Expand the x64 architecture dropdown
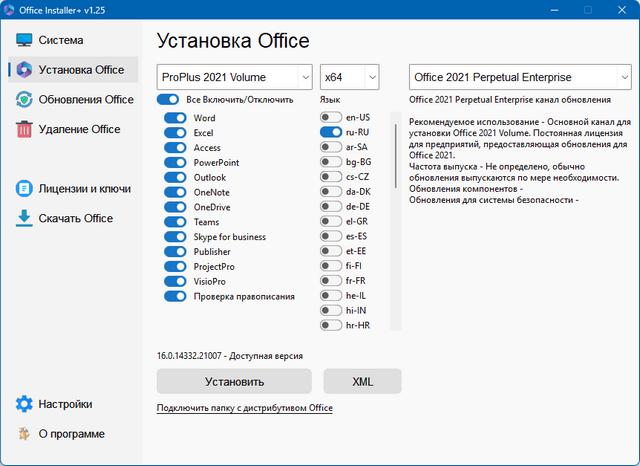Screen dimensions: 640x466 pyautogui.click(x=350, y=77)
